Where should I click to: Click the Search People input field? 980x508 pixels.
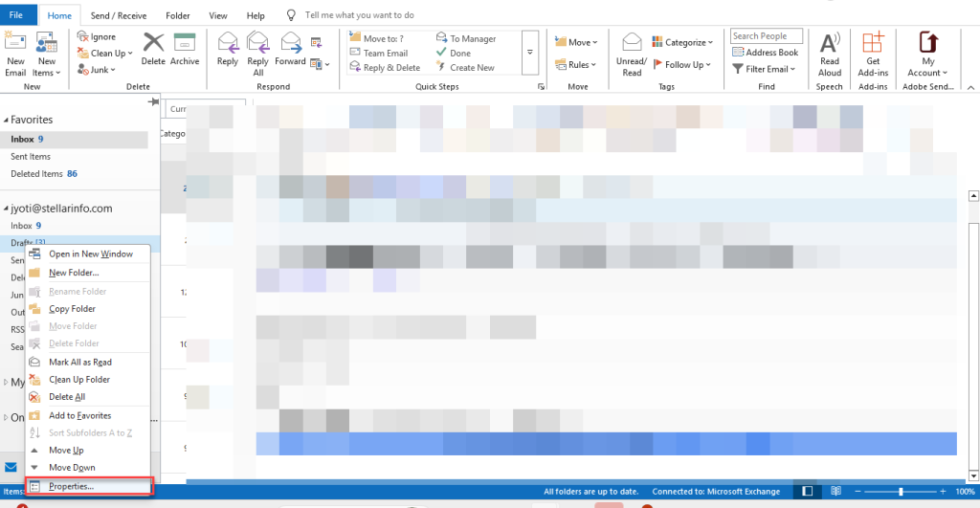point(767,36)
